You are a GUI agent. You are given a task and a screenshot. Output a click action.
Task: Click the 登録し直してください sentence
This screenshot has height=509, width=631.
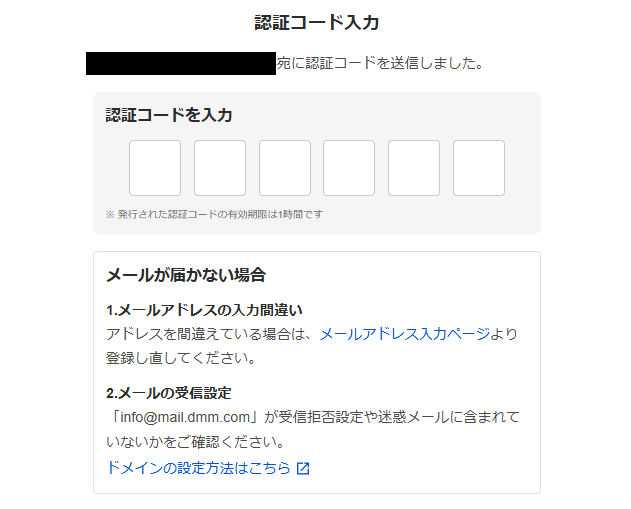click(181, 358)
